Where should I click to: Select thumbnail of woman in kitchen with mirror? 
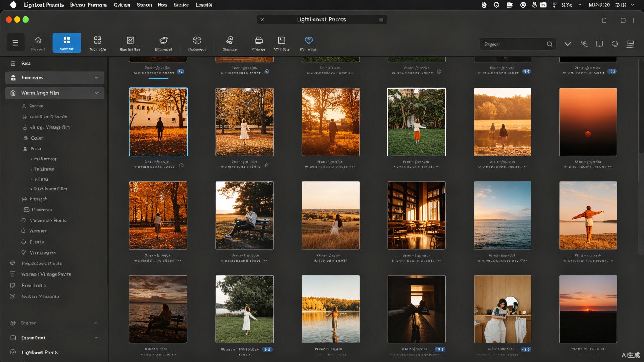[502, 309]
